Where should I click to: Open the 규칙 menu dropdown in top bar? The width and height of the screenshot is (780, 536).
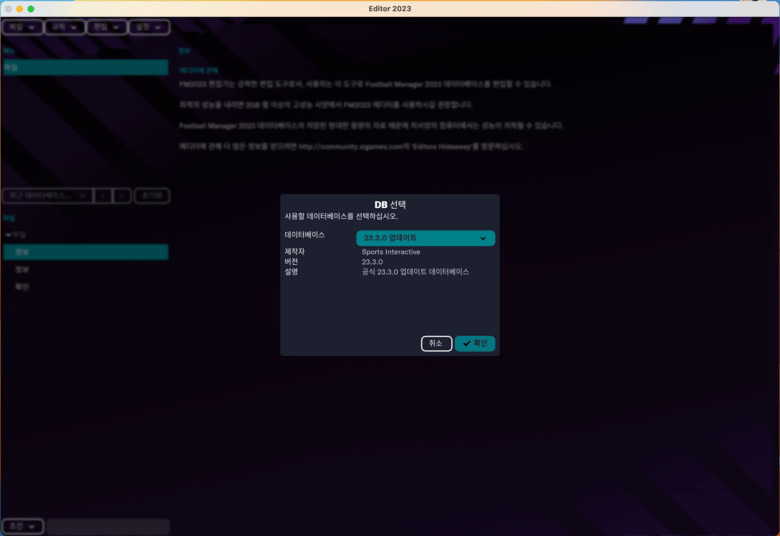(65, 27)
